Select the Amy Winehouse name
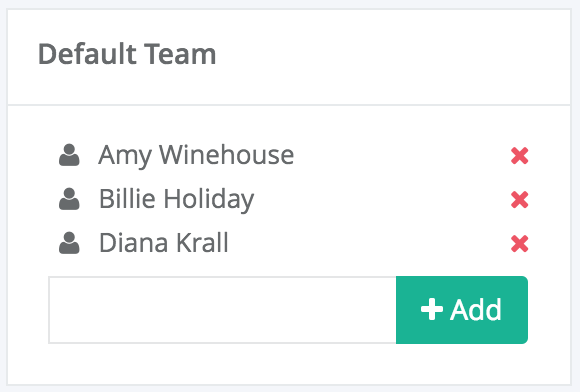 [x=196, y=155]
